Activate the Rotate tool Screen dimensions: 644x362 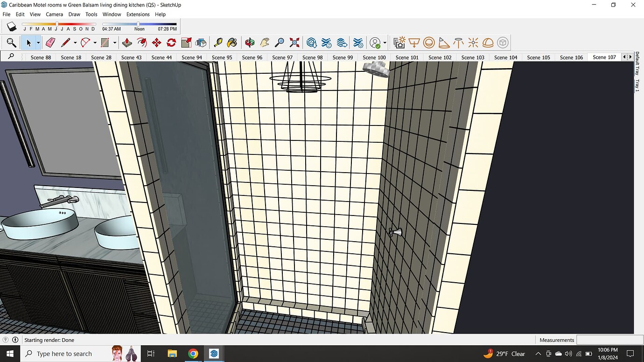coord(172,42)
